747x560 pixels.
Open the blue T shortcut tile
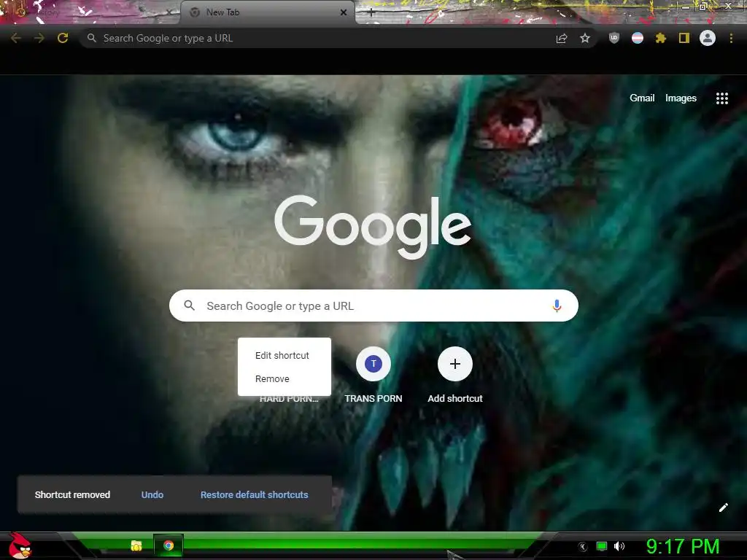point(373,364)
